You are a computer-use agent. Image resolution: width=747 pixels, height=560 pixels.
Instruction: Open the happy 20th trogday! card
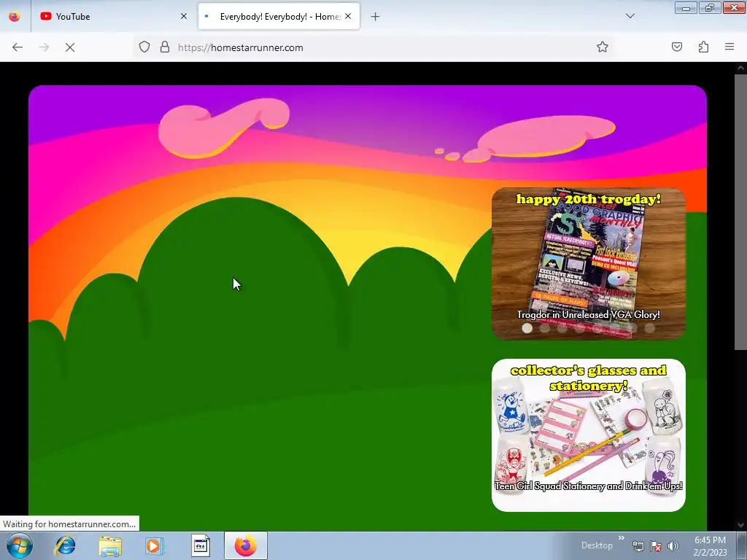(589, 263)
